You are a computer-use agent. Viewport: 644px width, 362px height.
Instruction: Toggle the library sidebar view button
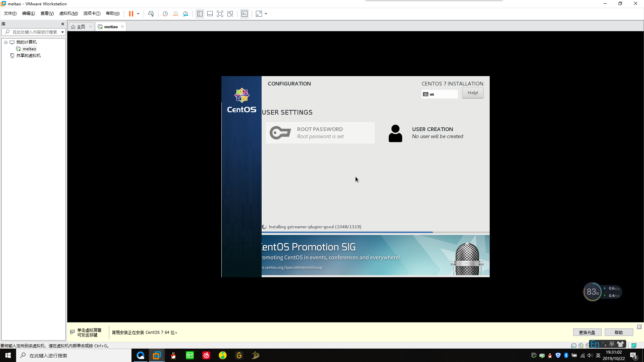(x=200, y=14)
